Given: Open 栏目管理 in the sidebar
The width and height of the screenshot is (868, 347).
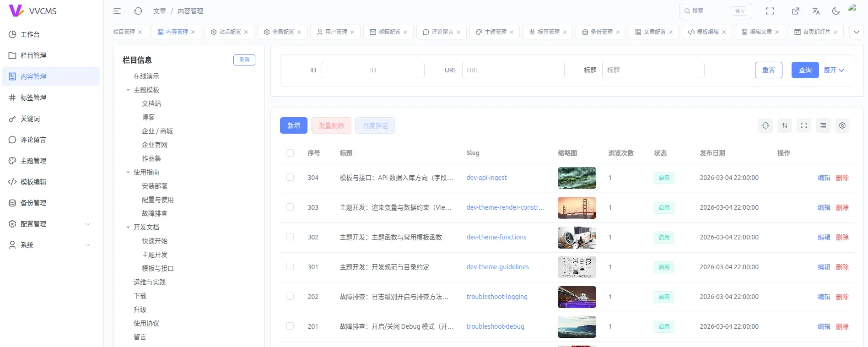Looking at the screenshot, I should (x=51, y=55).
